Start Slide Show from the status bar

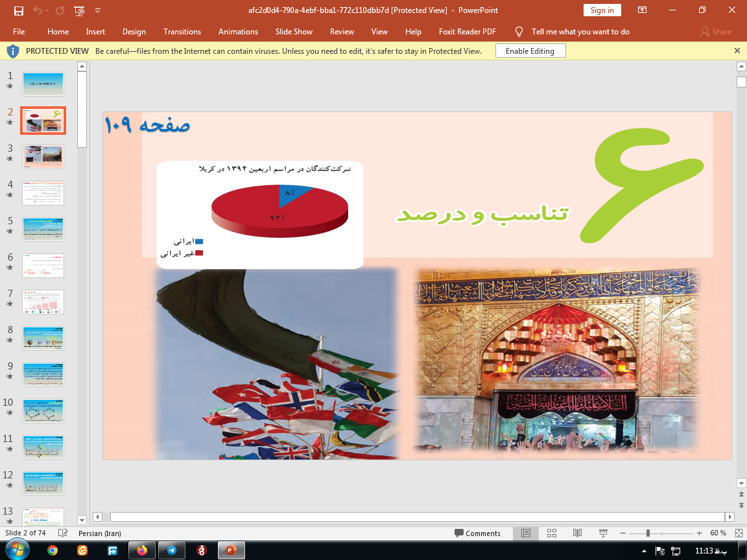click(x=602, y=533)
